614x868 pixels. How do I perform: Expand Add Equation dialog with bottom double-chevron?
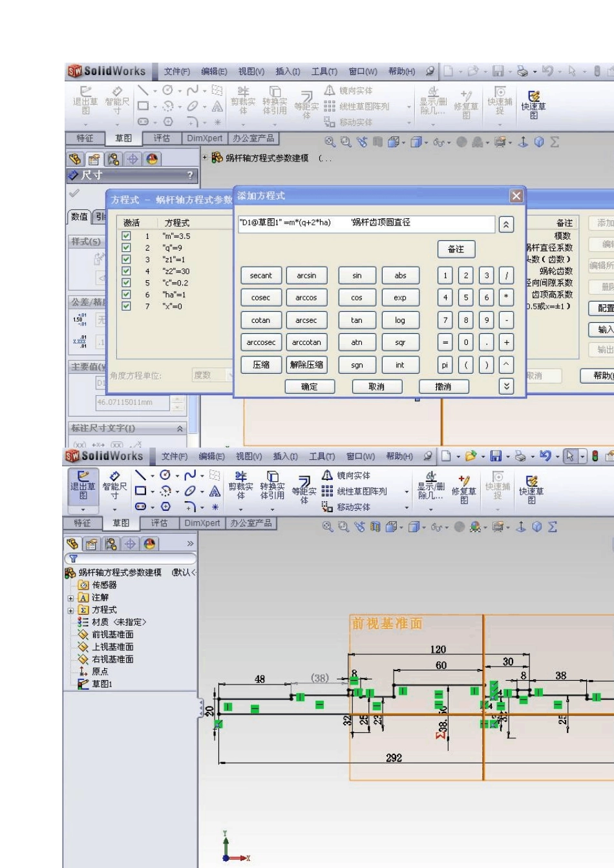[506, 386]
